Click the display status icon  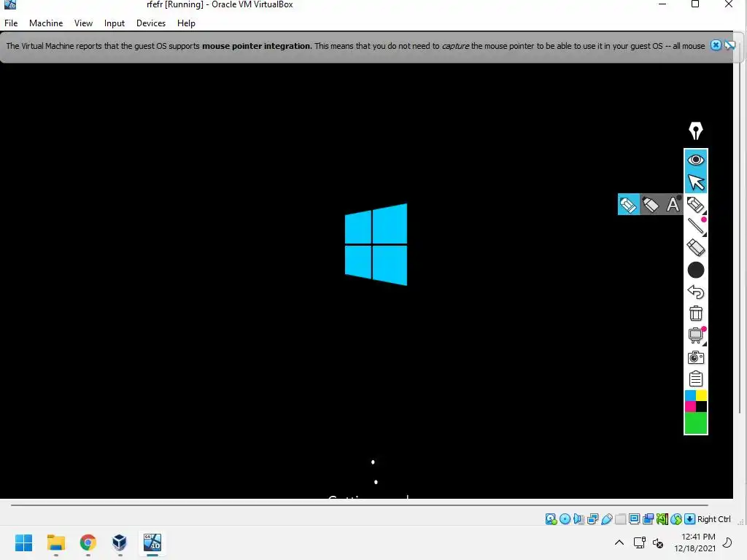634,519
